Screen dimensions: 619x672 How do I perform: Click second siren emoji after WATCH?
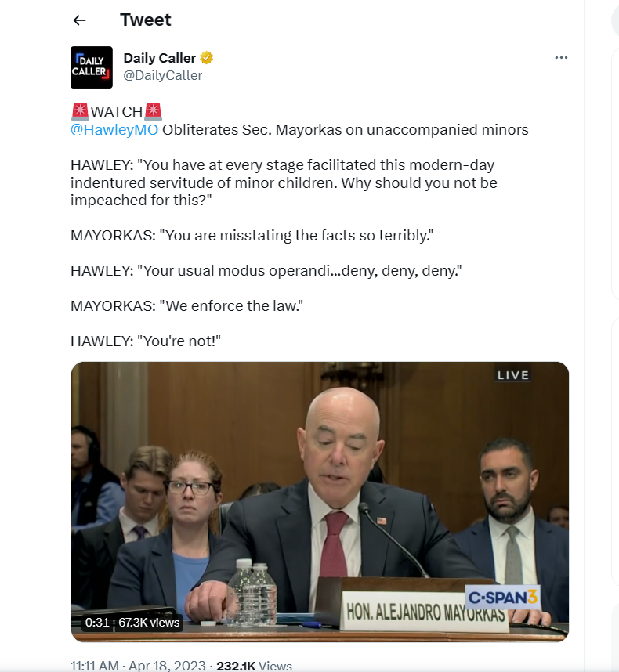coord(153,111)
